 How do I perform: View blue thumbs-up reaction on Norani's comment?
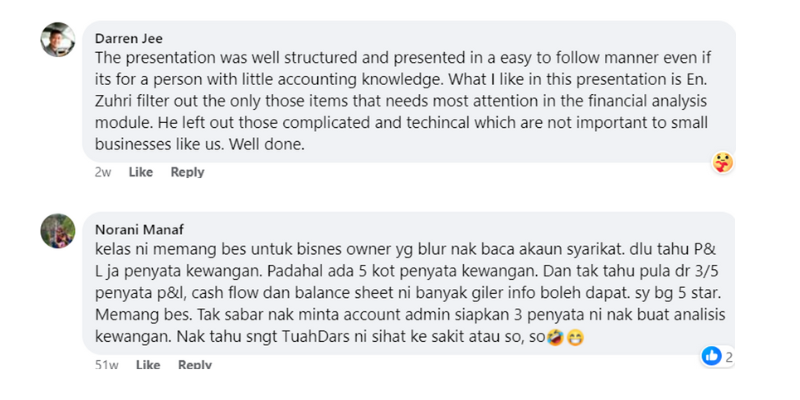point(711,356)
